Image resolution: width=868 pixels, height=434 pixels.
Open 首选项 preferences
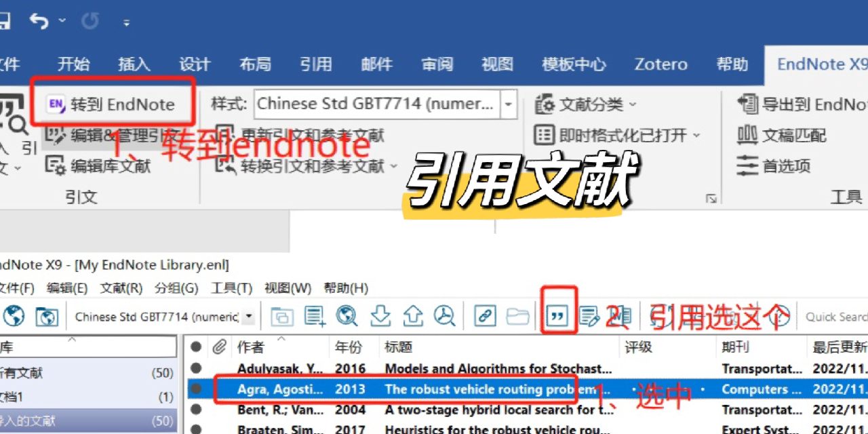(774, 165)
